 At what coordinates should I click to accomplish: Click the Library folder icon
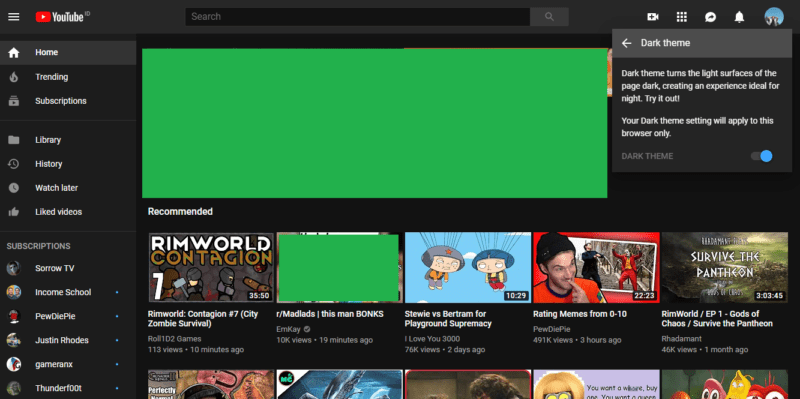point(14,140)
